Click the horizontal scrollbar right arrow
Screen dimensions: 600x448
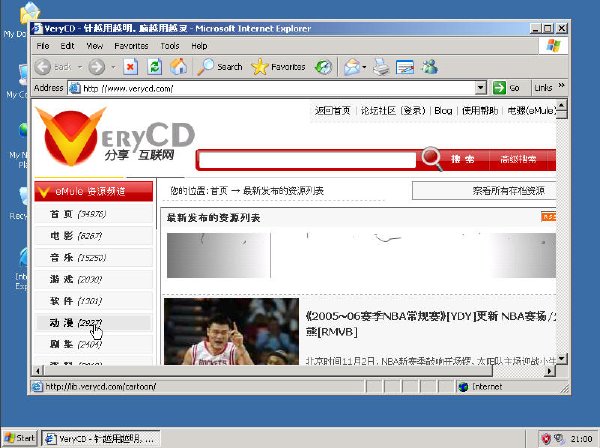point(550,370)
